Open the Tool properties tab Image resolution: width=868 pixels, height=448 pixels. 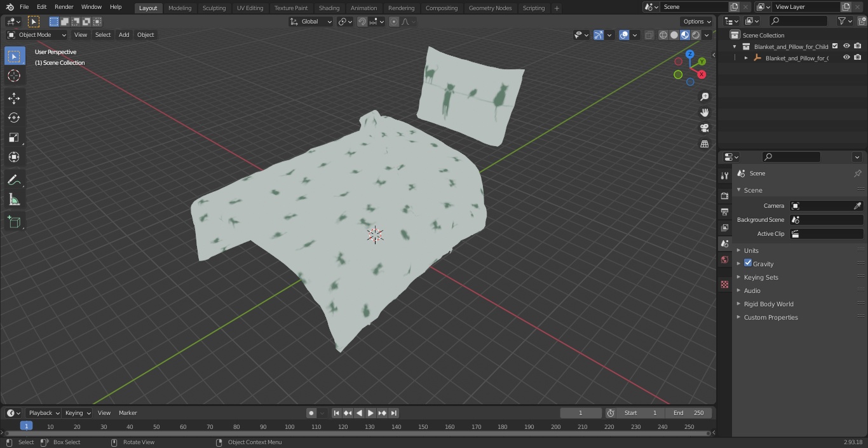tap(724, 175)
